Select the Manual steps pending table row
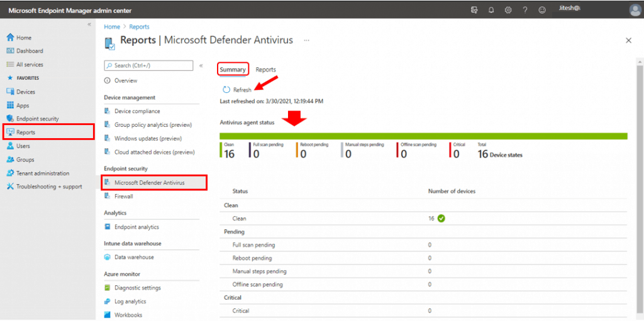The image size is (644, 321). coord(423,271)
